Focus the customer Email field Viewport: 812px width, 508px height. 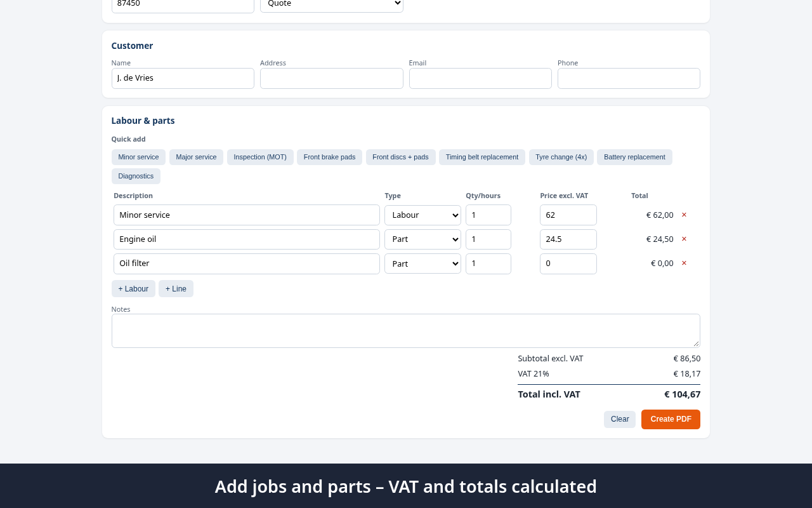(x=480, y=78)
